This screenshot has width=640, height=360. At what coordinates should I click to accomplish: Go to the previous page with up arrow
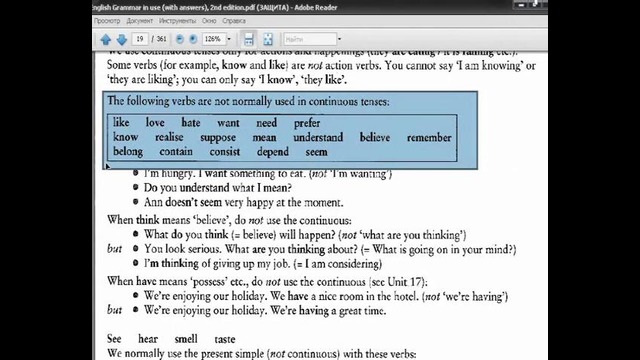tap(106, 40)
